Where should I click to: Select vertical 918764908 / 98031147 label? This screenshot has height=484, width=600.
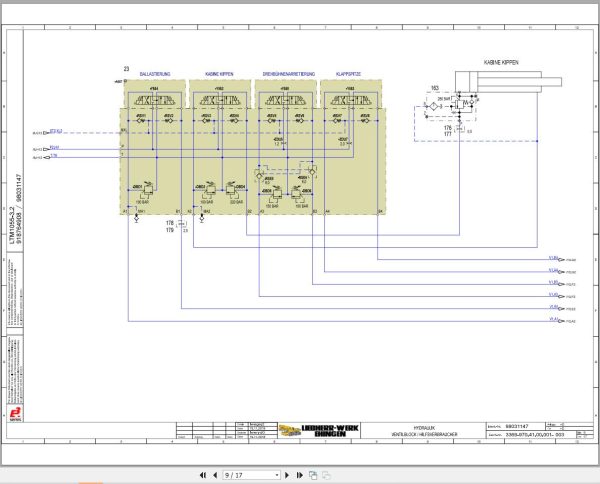[19, 209]
